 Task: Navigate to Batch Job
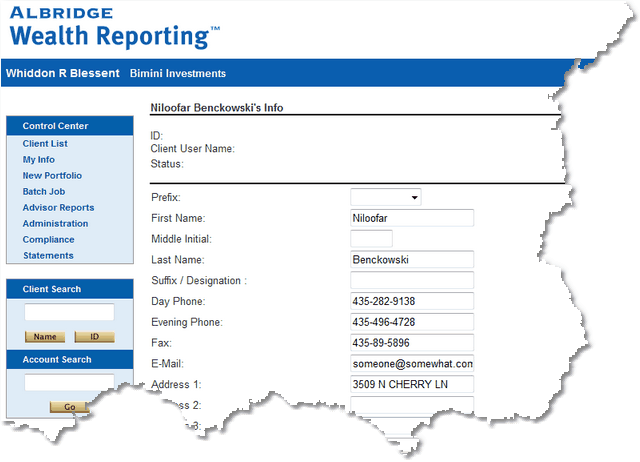(44, 192)
